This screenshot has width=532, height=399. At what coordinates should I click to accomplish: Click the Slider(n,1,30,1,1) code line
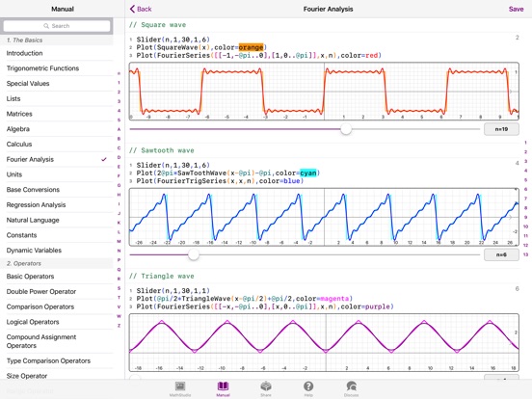coord(173,291)
